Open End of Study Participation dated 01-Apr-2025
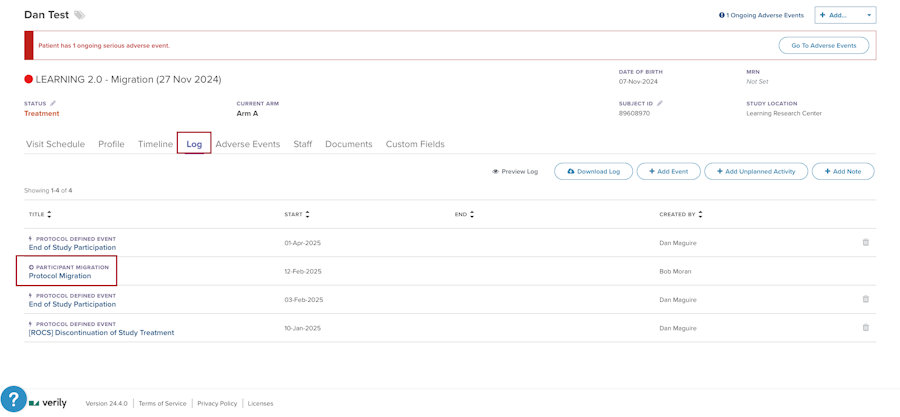Image resolution: width=900 pixels, height=417 pixels. (72, 248)
